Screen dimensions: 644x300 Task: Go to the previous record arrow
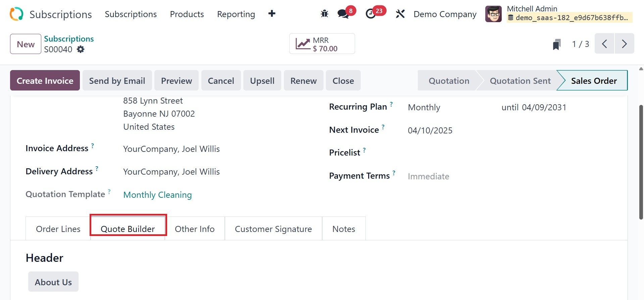coord(604,44)
